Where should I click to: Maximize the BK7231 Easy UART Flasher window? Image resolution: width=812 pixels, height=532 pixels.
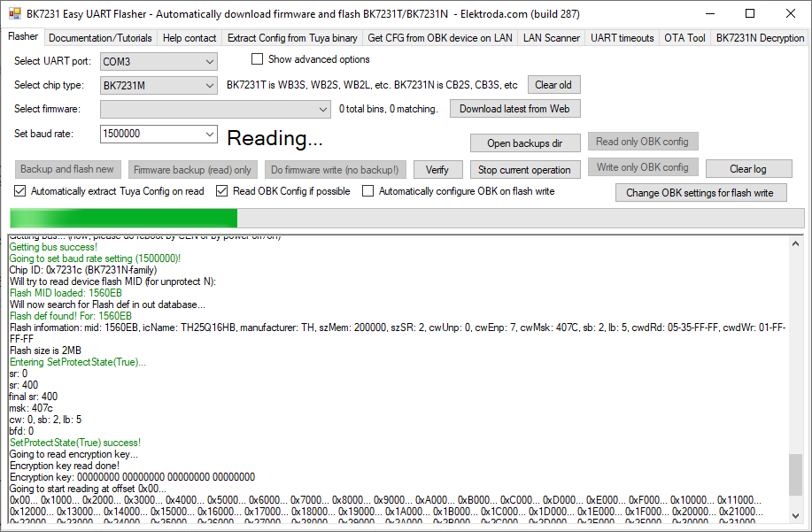tap(749, 14)
